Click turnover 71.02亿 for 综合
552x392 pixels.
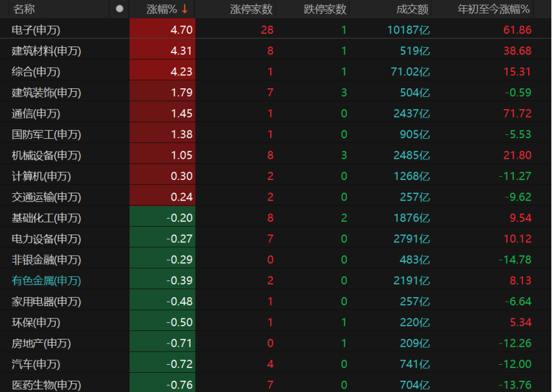click(410, 72)
